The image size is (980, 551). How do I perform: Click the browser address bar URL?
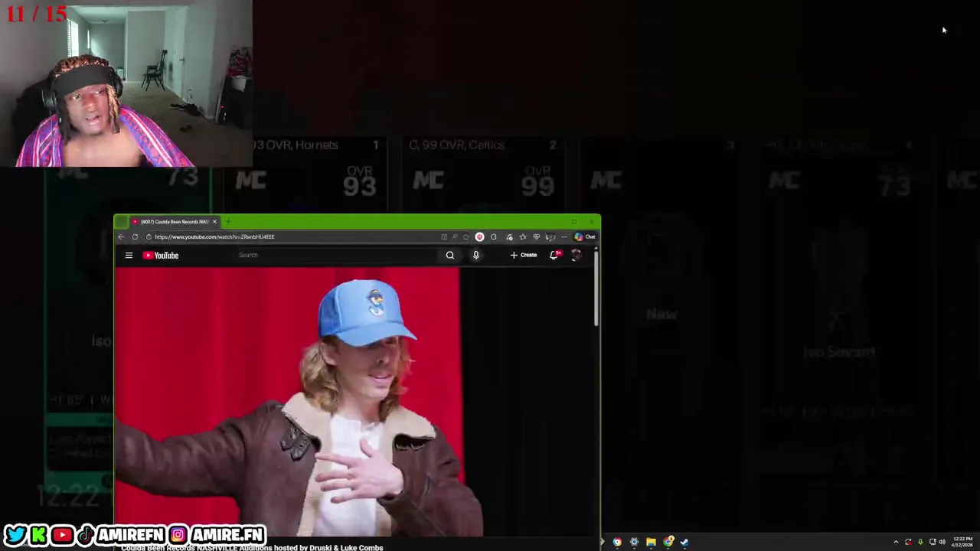pos(214,236)
